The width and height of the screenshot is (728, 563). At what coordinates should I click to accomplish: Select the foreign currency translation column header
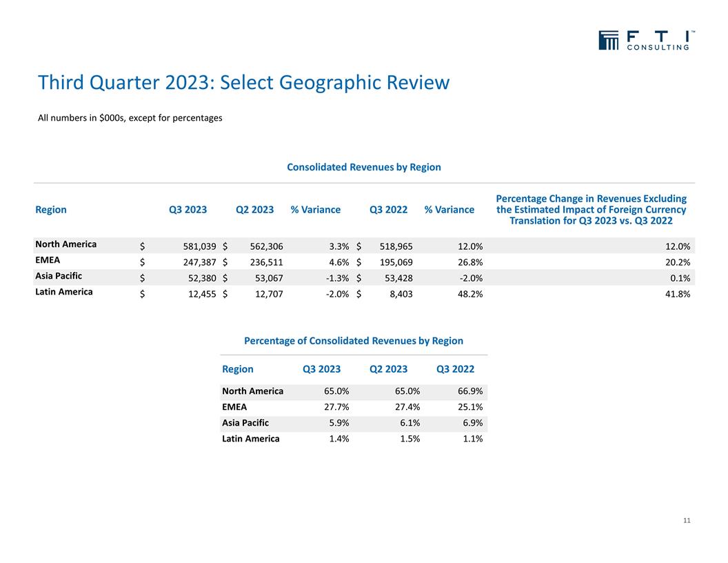591,210
